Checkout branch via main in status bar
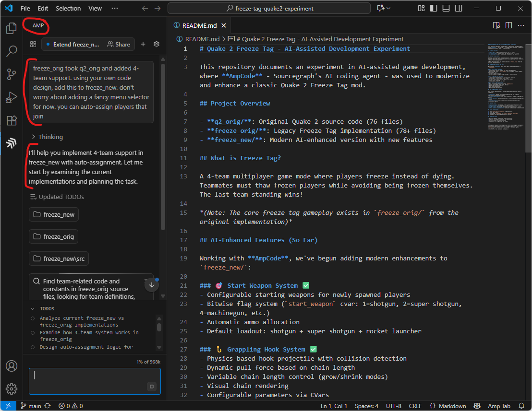 [x=31, y=406]
